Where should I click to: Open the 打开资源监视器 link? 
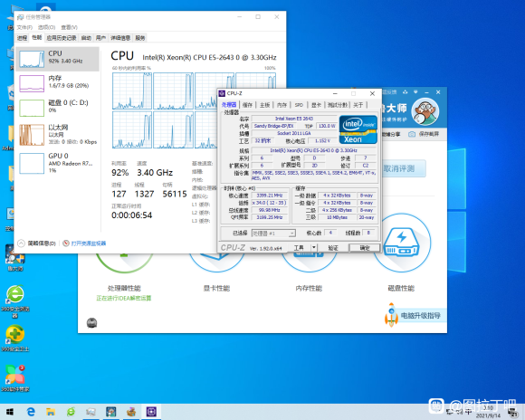89,243
